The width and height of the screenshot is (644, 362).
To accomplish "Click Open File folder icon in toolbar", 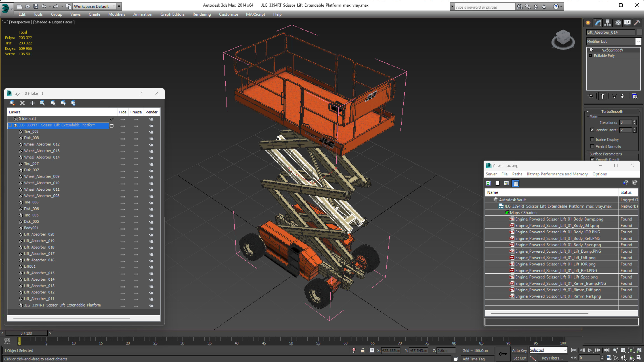I will 28,6.
